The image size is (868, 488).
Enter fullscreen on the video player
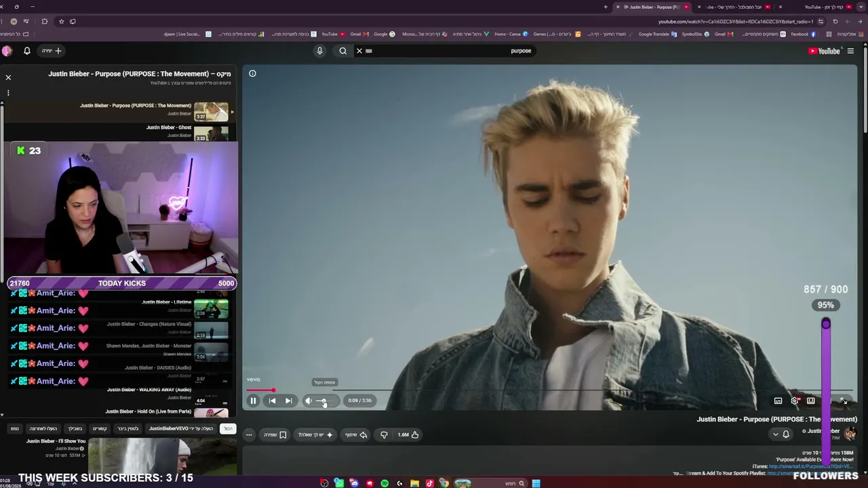click(844, 401)
